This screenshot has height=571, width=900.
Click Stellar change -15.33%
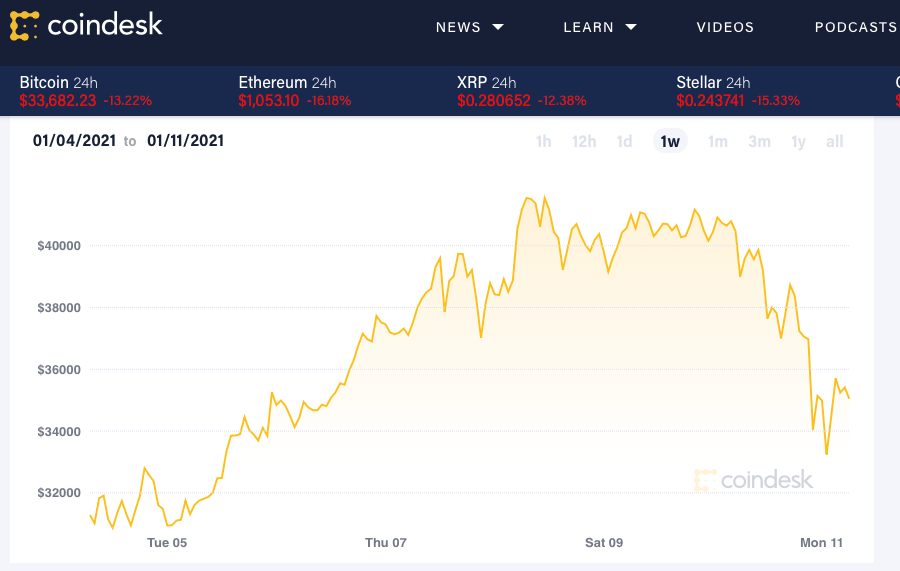point(775,101)
